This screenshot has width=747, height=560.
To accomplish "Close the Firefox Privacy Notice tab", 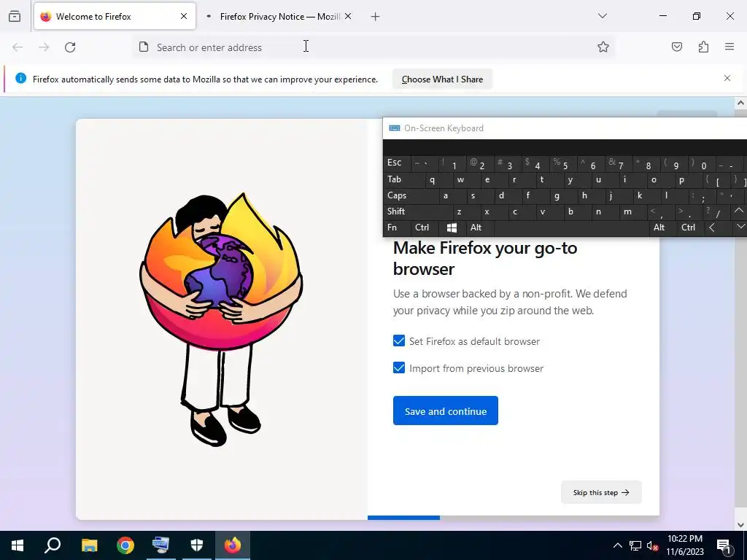I will coord(348,16).
